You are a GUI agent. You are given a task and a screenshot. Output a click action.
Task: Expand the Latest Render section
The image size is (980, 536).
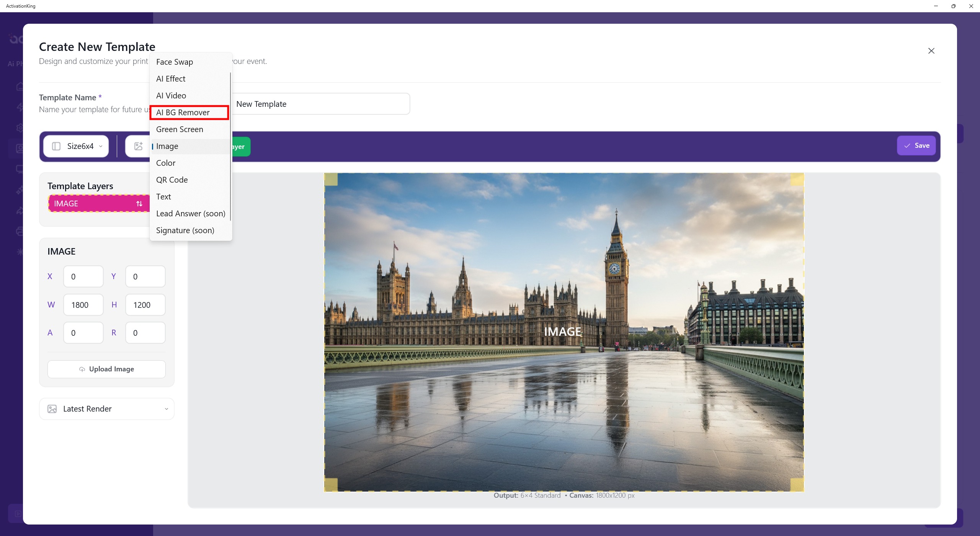(x=166, y=409)
